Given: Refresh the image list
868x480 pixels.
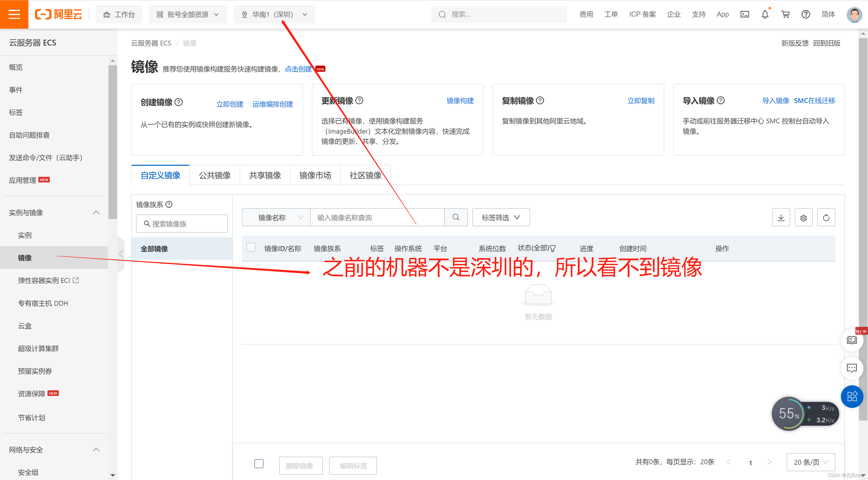Looking at the screenshot, I should [826, 218].
